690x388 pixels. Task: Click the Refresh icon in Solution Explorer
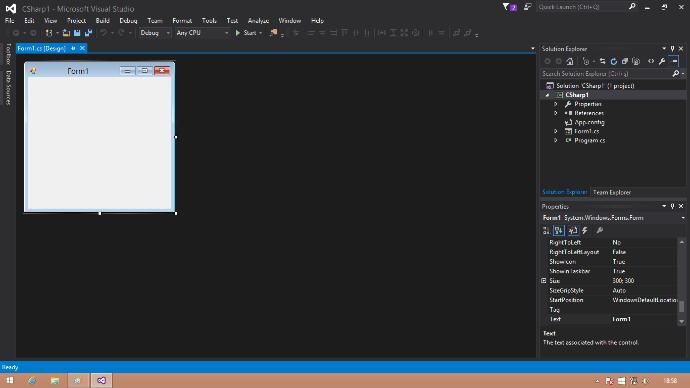tap(613, 61)
